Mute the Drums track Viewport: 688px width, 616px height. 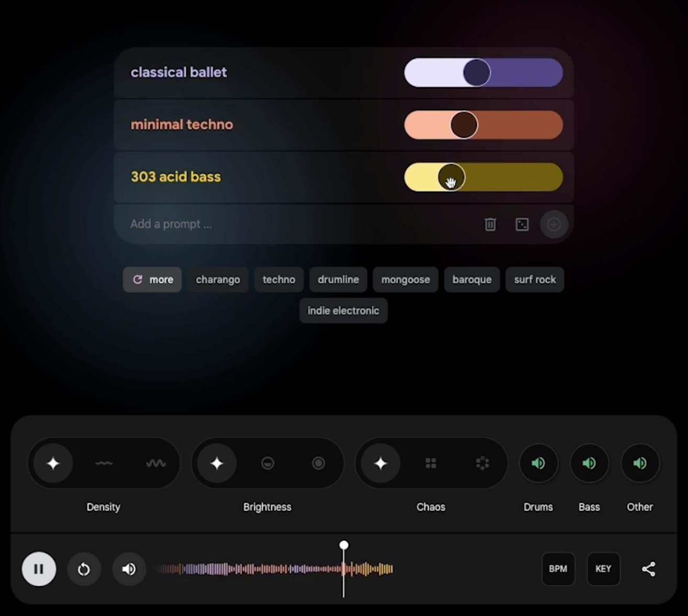[538, 463]
